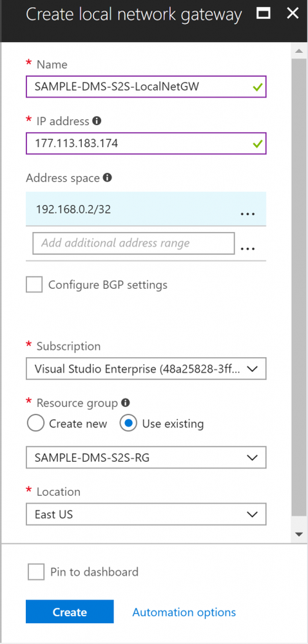
Task: Click the IP address info icon
Action: [97, 121]
